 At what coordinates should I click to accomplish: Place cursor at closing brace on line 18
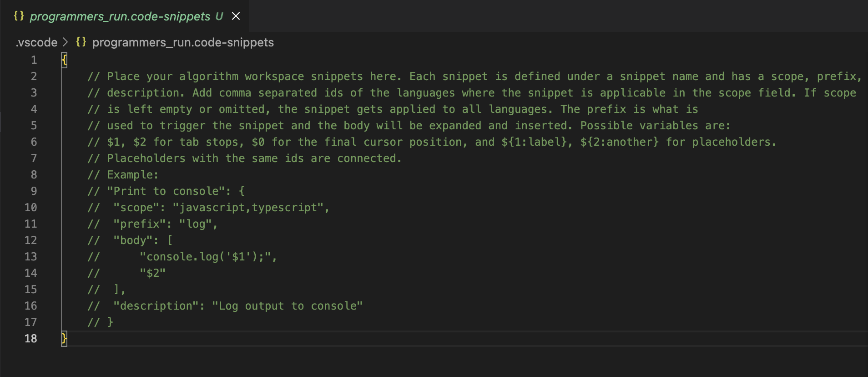(x=64, y=339)
